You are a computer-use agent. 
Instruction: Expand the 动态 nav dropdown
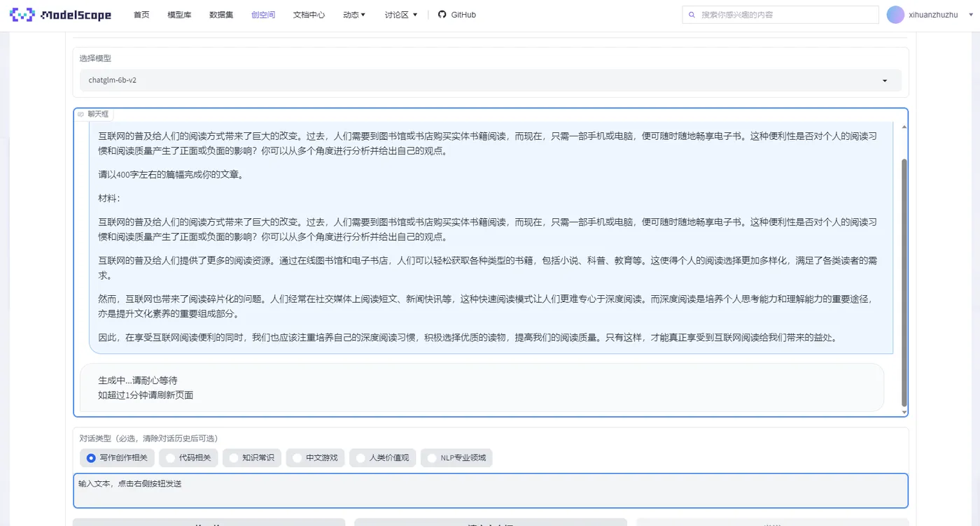click(x=354, y=15)
